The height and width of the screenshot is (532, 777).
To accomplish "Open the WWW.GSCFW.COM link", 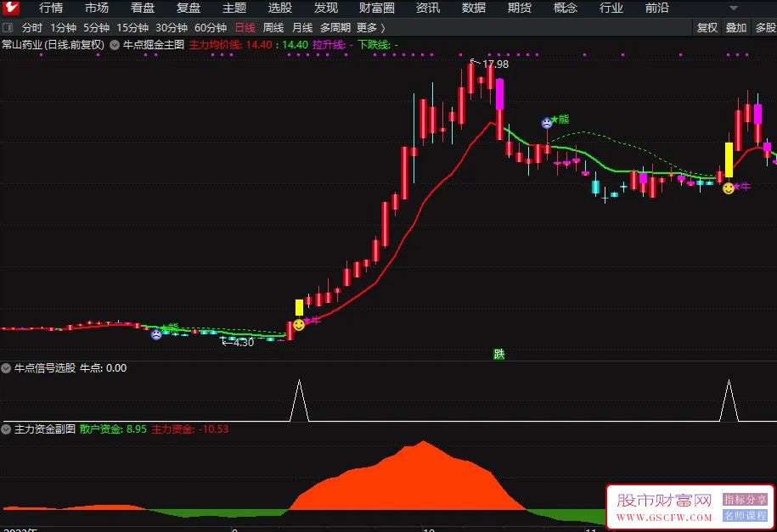I will tap(664, 517).
